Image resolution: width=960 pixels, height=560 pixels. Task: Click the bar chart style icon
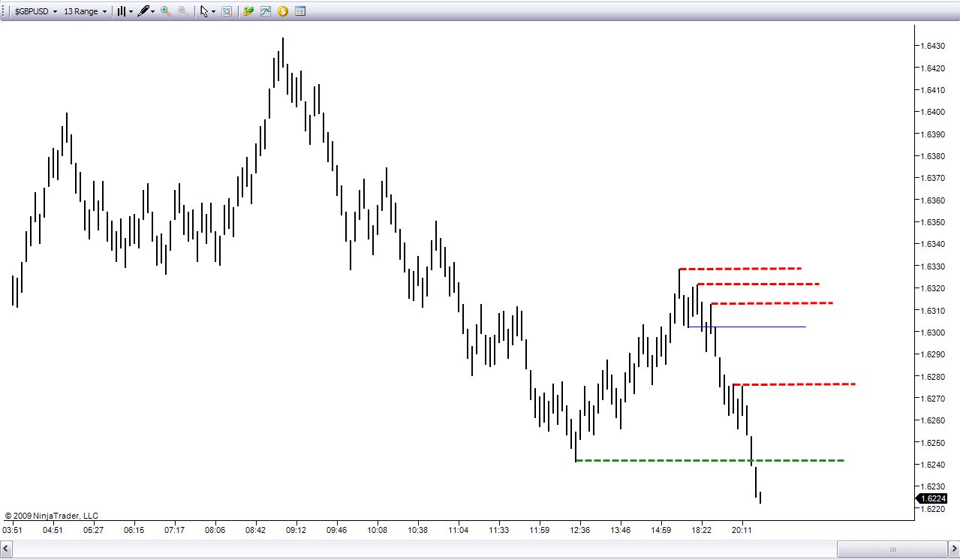pyautogui.click(x=121, y=11)
